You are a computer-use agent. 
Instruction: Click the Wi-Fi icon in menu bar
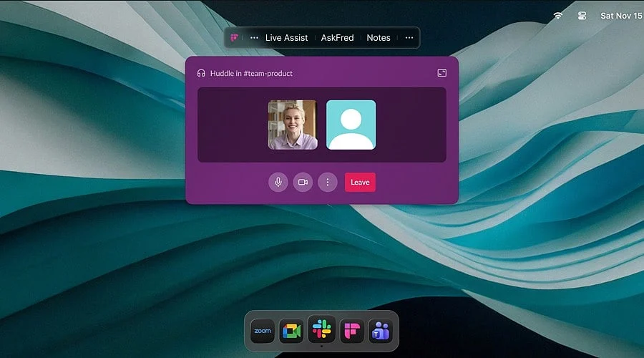(x=557, y=16)
